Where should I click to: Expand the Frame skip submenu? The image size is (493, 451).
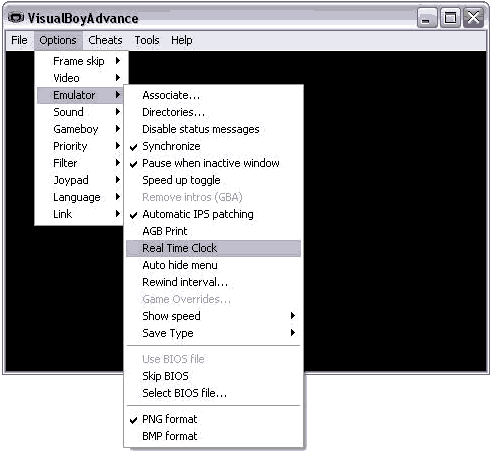click(x=80, y=61)
